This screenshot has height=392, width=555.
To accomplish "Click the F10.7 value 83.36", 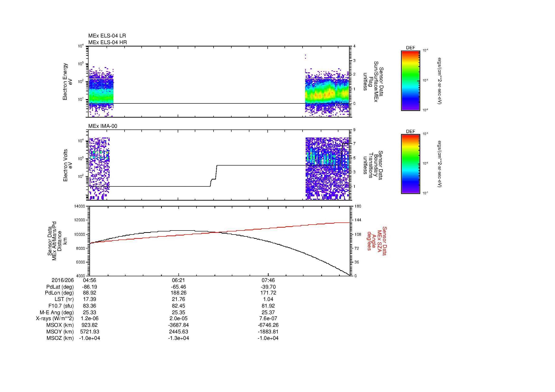I will [x=89, y=306].
